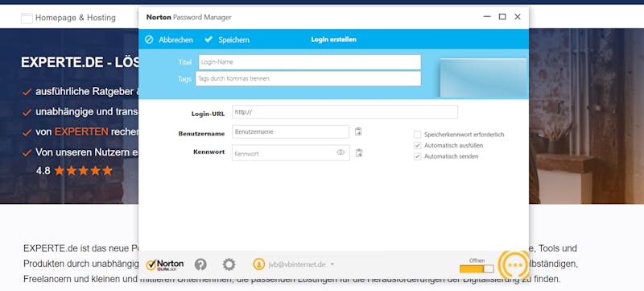The image size is (644, 291).
Task: Click the Norton LifeLock logo
Action: pyautogui.click(x=165, y=264)
